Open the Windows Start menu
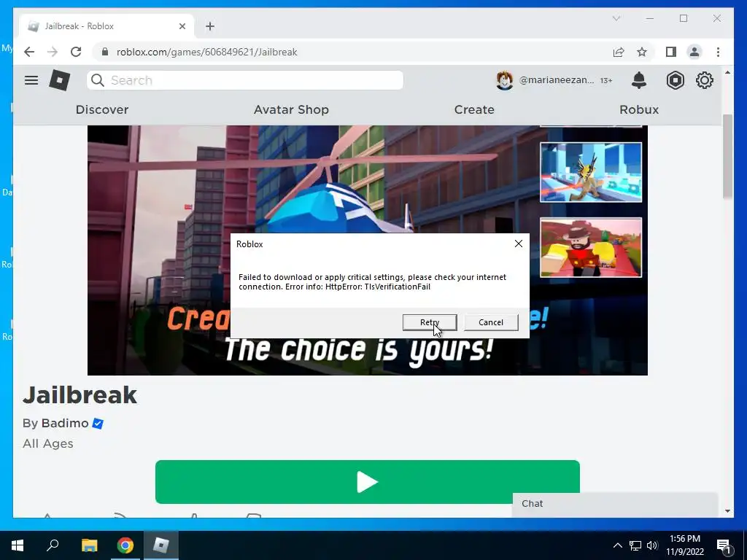The width and height of the screenshot is (747, 560). pos(18,545)
